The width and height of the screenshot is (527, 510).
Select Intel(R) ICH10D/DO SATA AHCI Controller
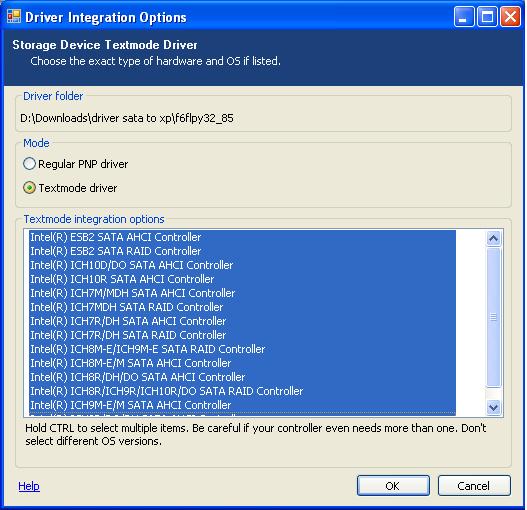click(242, 265)
